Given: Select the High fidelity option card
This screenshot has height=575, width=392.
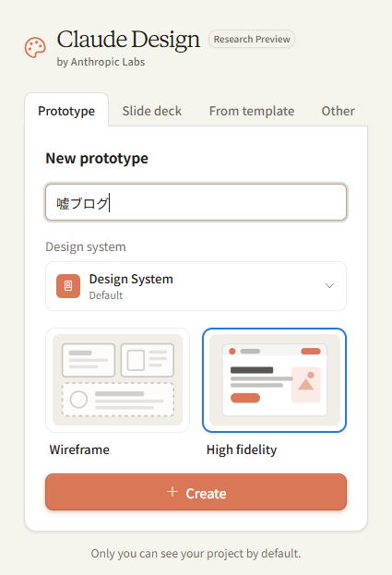Looking at the screenshot, I should [x=275, y=380].
